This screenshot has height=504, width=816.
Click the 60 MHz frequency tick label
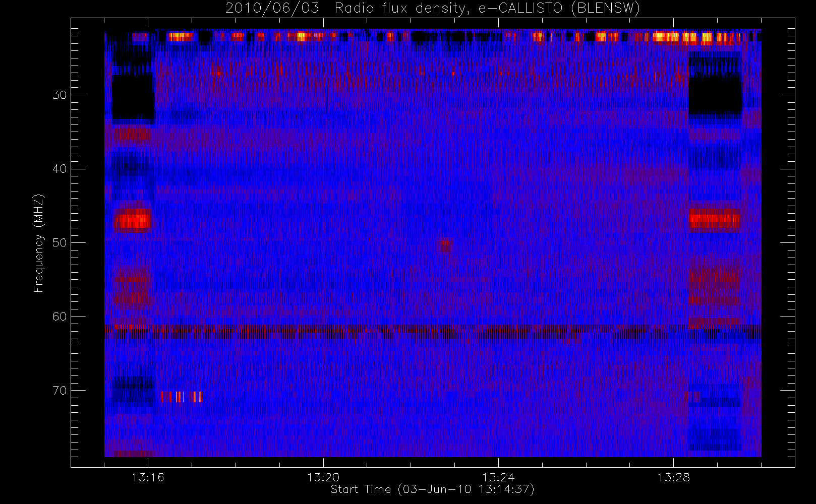coord(60,317)
